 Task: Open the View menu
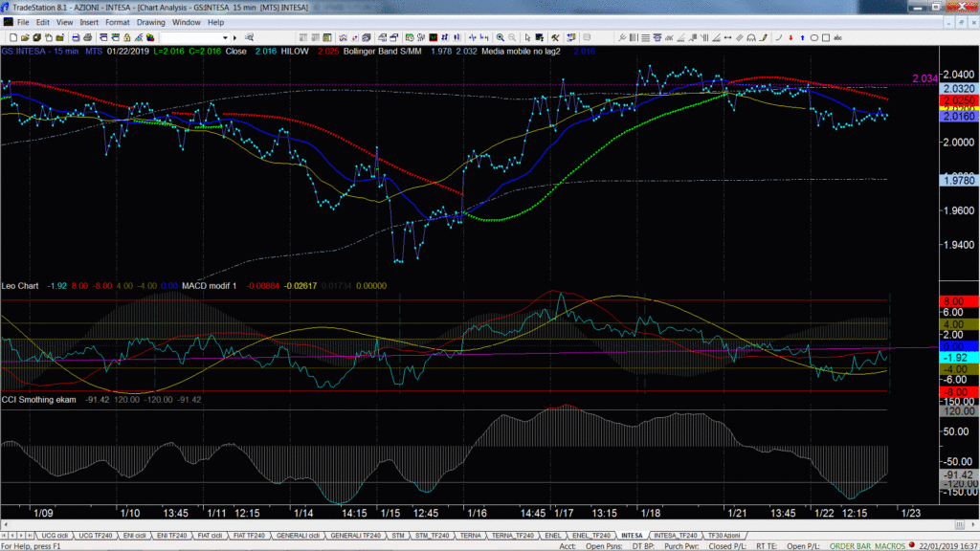64,23
